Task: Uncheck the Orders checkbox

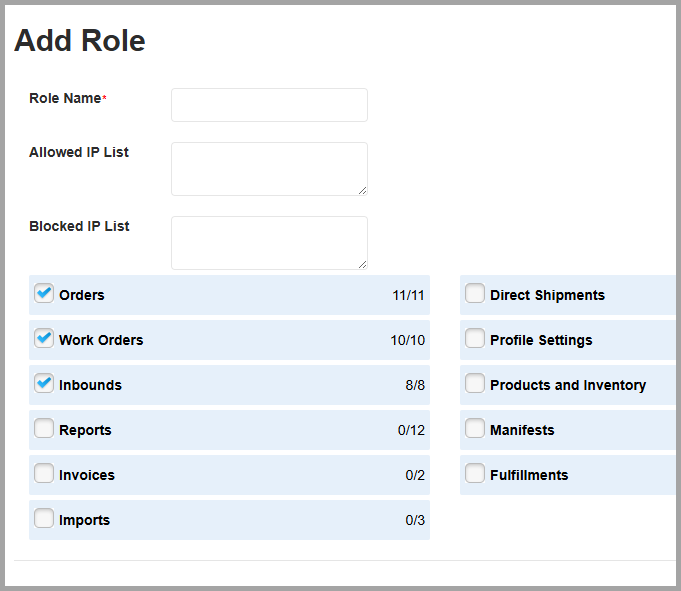Action: (x=44, y=294)
